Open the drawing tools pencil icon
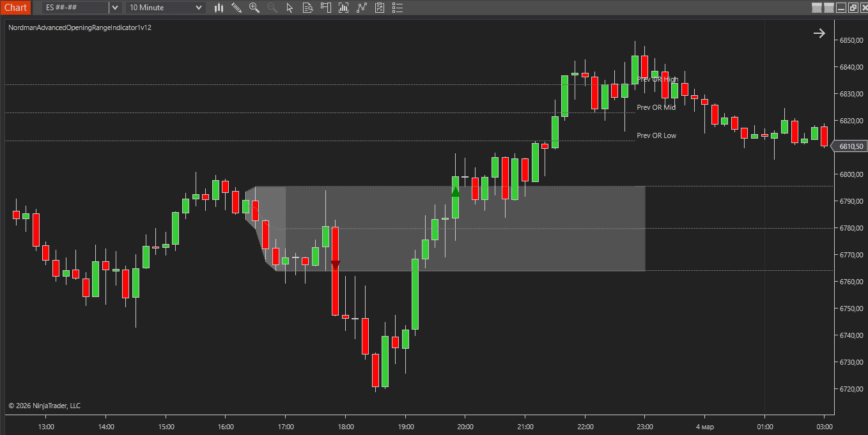Screen dimensions: 868x435 pos(236,8)
